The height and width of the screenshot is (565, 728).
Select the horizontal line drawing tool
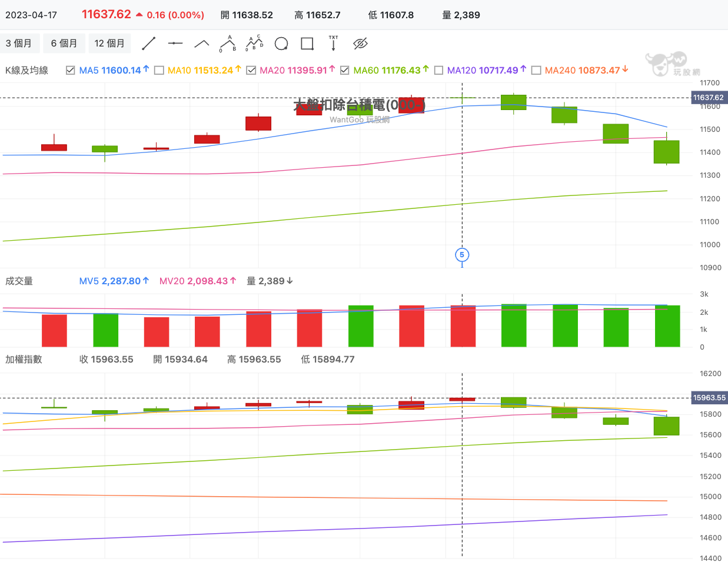175,44
